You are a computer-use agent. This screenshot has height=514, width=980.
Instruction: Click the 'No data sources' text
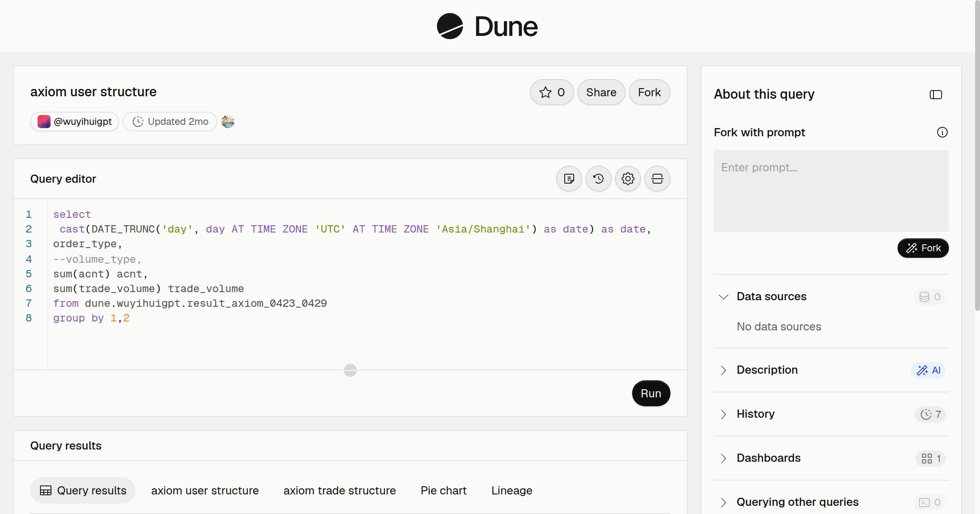tap(779, 326)
